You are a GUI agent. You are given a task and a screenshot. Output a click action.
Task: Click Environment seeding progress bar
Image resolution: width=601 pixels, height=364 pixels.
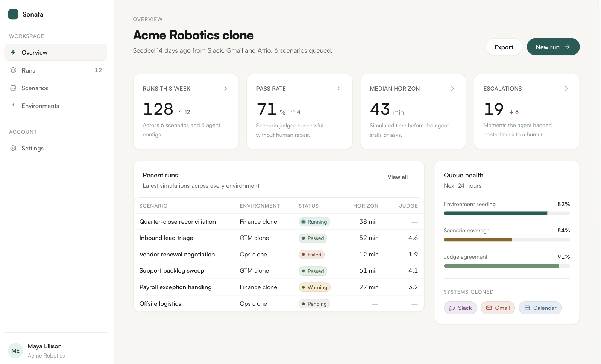(x=507, y=213)
